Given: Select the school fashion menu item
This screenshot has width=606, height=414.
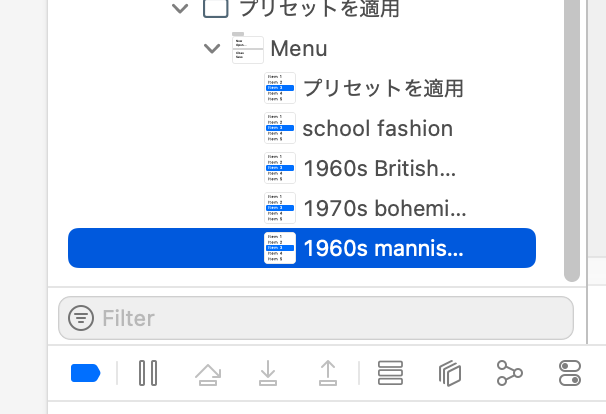Looking at the screenshot, I should click(377, 128).
